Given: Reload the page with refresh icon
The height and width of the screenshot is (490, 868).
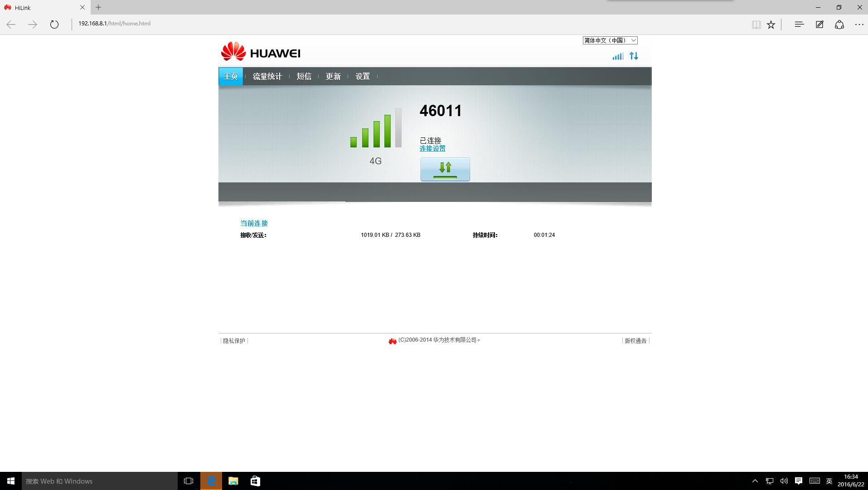Looking at the screenshot, I should [x=54, y=24].
